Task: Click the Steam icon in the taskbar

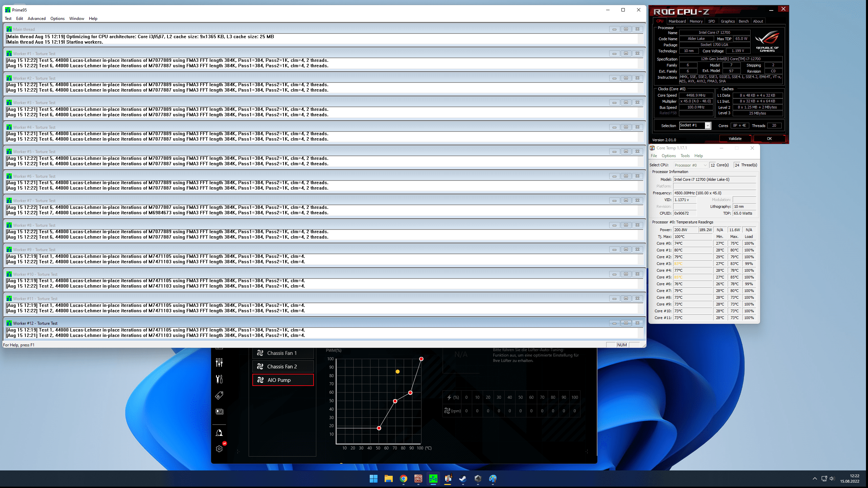Action: pyautogui.click(x=463, y=479)
